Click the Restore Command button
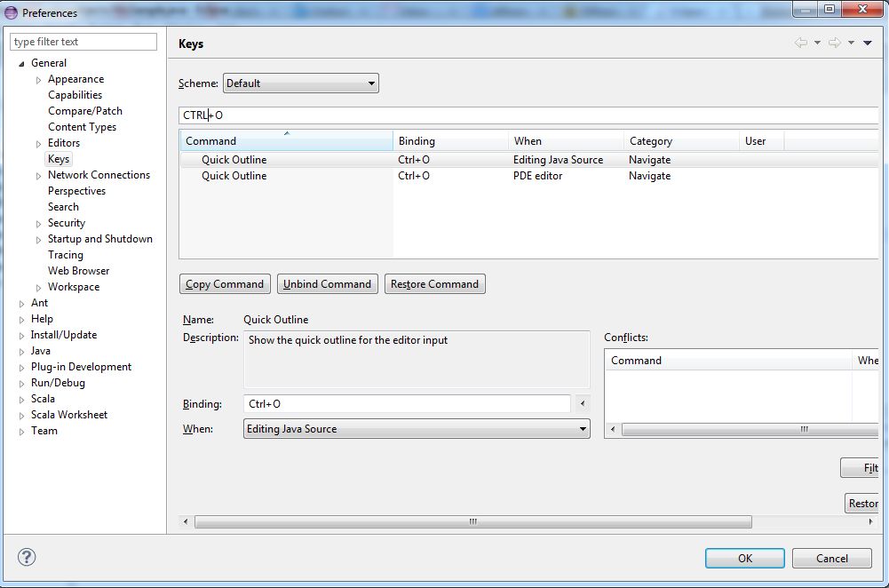Image resolution: width=889 pixels, height=588 pixels. point(435,284)
